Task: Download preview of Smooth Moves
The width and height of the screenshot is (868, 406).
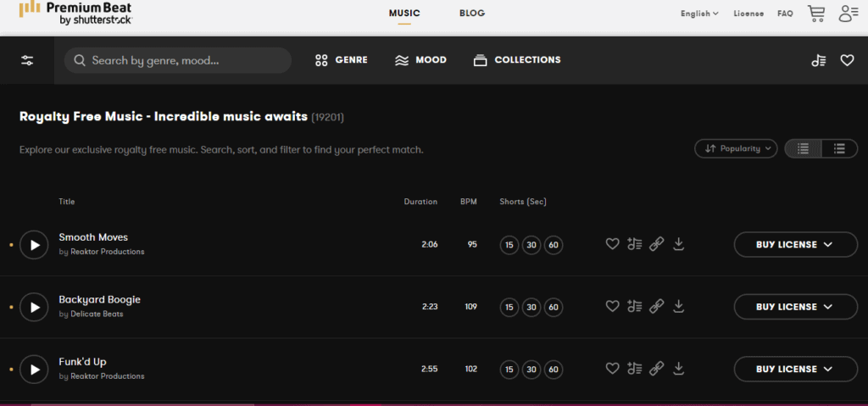Action: click(679, 244)
